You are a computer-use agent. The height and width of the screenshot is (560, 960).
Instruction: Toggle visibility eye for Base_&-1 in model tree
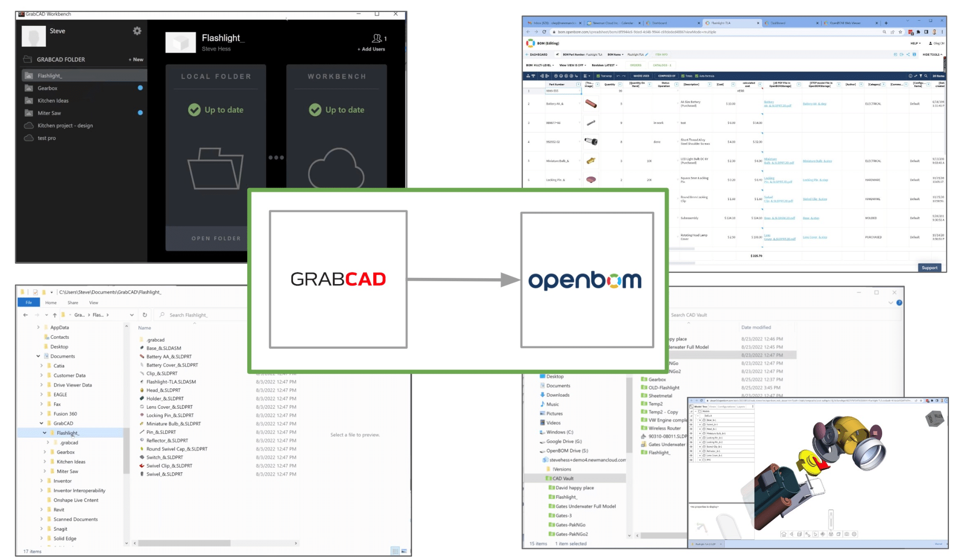click(x=691, y=420)
